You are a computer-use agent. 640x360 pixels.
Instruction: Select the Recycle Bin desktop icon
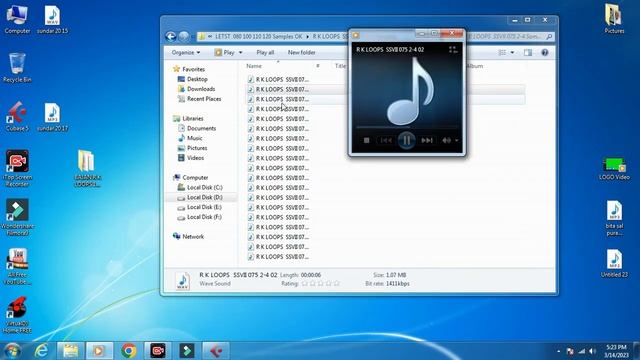click(17, 68)
